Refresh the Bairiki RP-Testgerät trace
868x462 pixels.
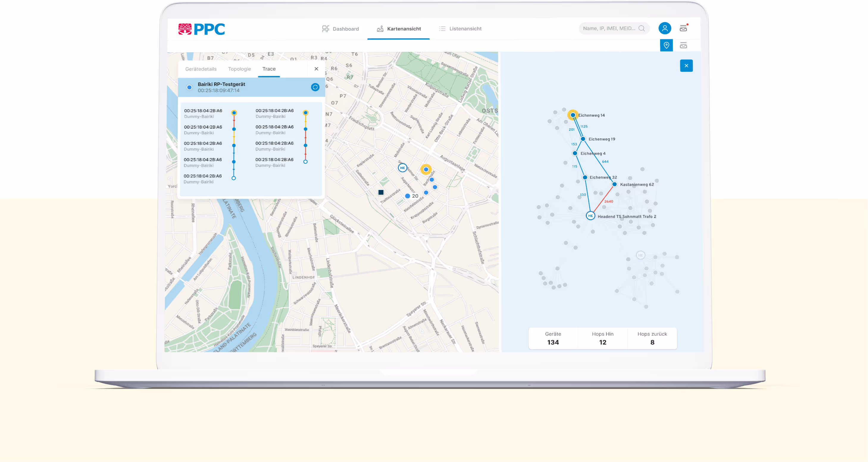[315, 87]
